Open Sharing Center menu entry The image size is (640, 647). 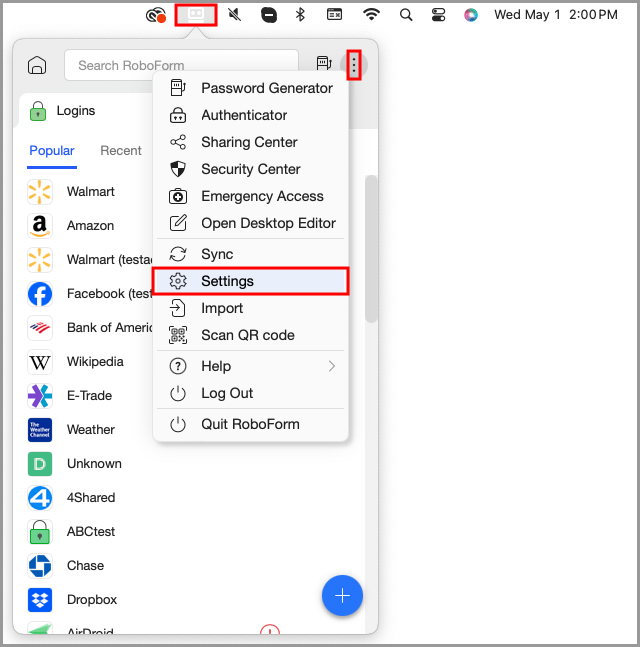[x=250, y=142]
